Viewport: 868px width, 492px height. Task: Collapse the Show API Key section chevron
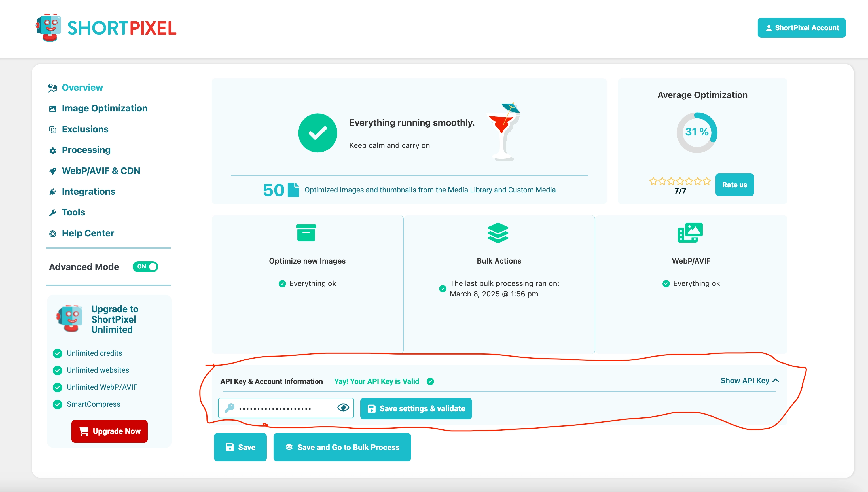coord(776,381)
